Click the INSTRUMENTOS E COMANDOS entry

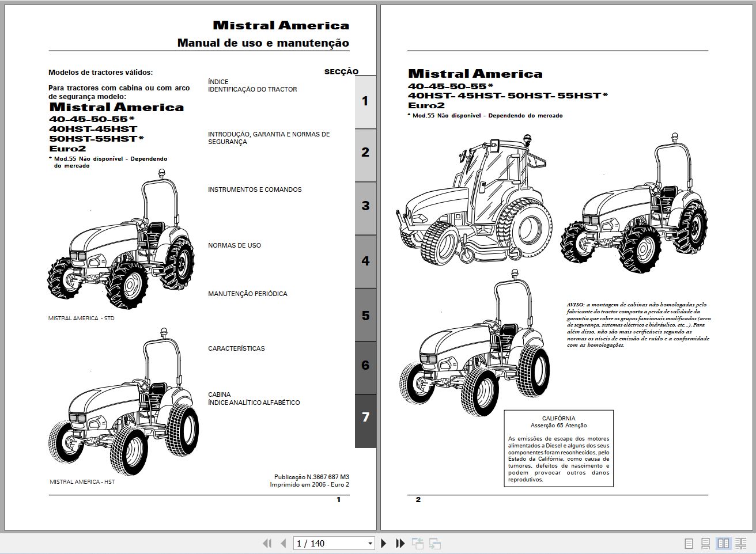pyautogui.click(x=255, y=189)
